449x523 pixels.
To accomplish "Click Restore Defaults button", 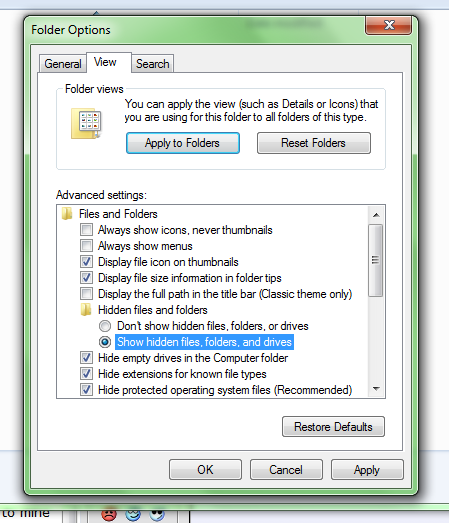I will click(x=333, y=427).
